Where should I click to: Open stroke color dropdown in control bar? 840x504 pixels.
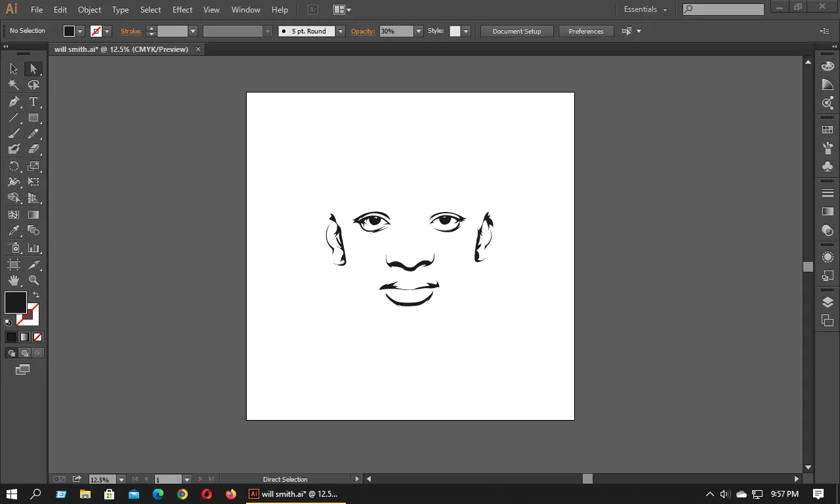pos(107,31)
